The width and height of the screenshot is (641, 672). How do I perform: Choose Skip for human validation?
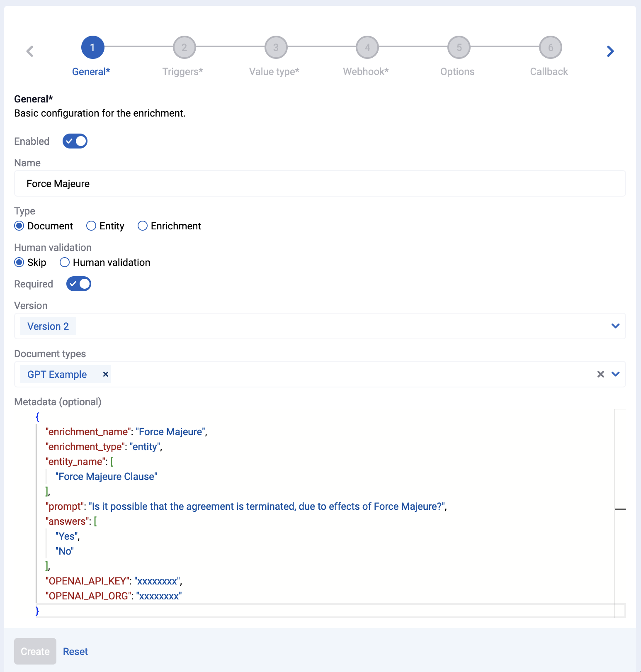(19, 263)
